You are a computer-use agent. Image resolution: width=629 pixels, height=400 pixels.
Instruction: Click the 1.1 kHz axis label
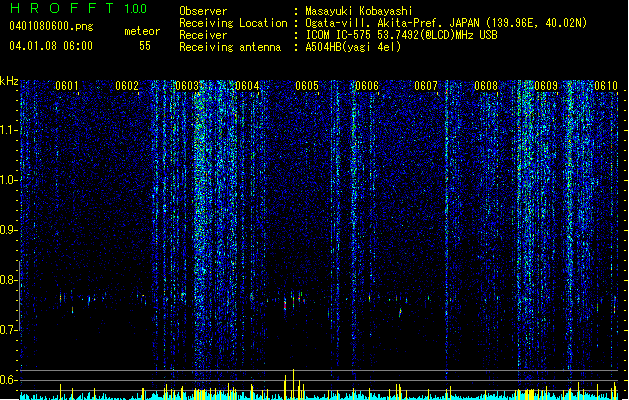click(9, 130)
